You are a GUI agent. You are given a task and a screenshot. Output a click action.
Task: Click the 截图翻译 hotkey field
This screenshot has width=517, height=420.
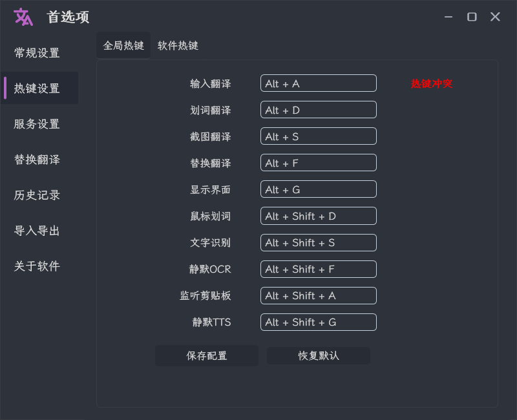point(319,136)
